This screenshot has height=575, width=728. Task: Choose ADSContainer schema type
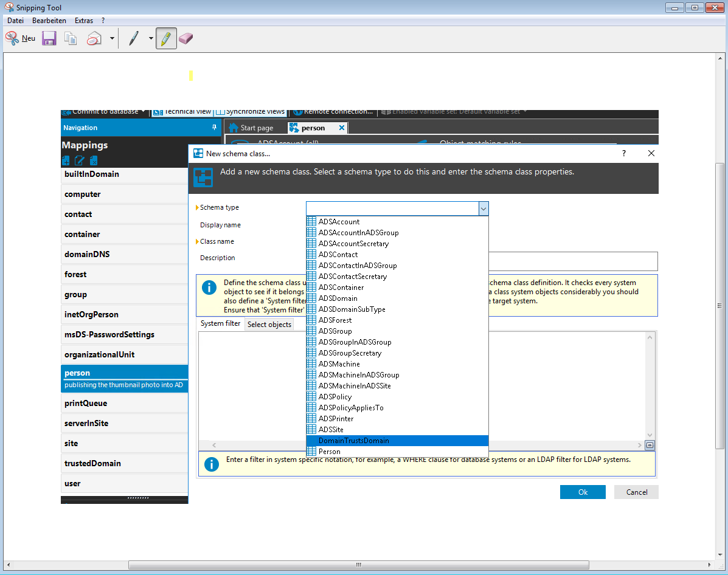[x=397, y=287]
